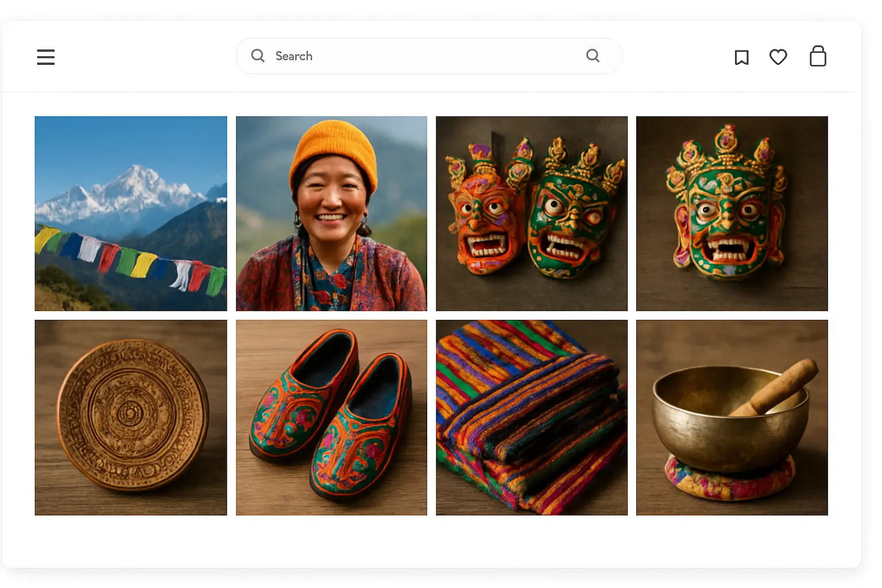The height and width of the screenshot is (588, 882).
Task: Select the pair of two masks photo
Action: (532, 214)
